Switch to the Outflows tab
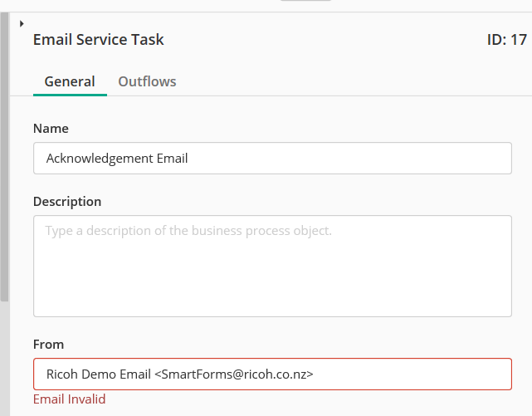Viewport: 532px width, 416px height. click(x=147, y=81)
